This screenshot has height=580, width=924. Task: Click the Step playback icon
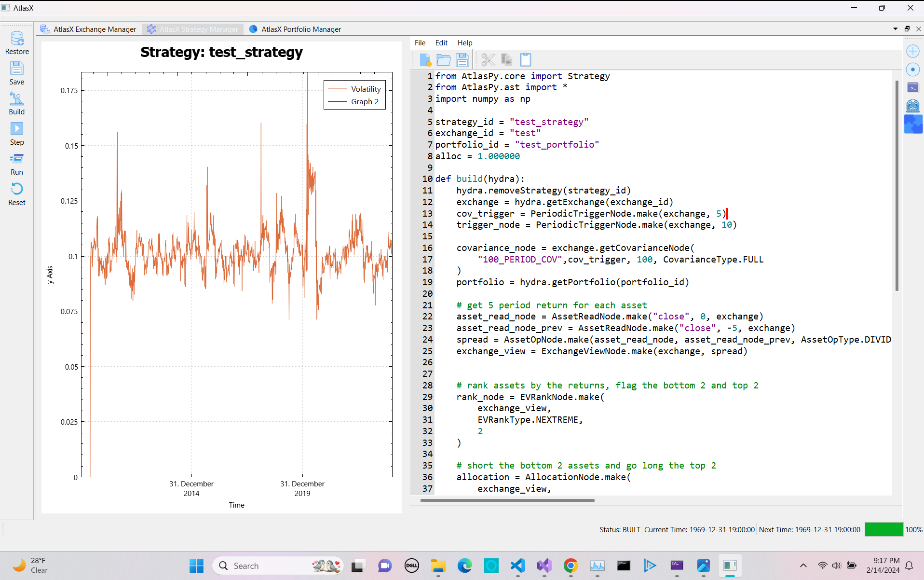pyautogui.click(x=17, y=134)
